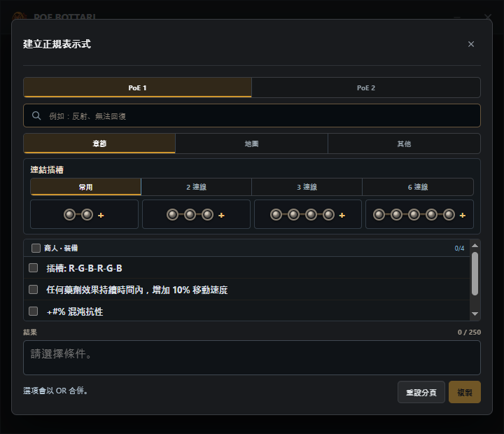Switch to the PoE 1 tab

pos(137,87)
